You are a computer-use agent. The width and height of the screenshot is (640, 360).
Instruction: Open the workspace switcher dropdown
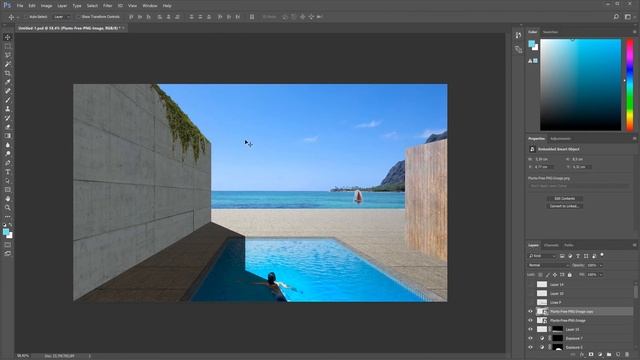628,17
